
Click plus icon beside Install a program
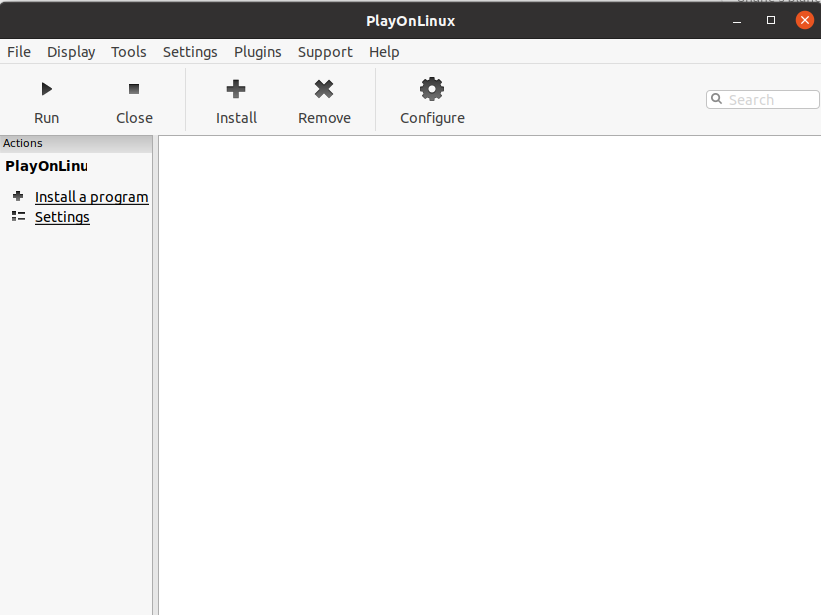[x=18, y=196]
